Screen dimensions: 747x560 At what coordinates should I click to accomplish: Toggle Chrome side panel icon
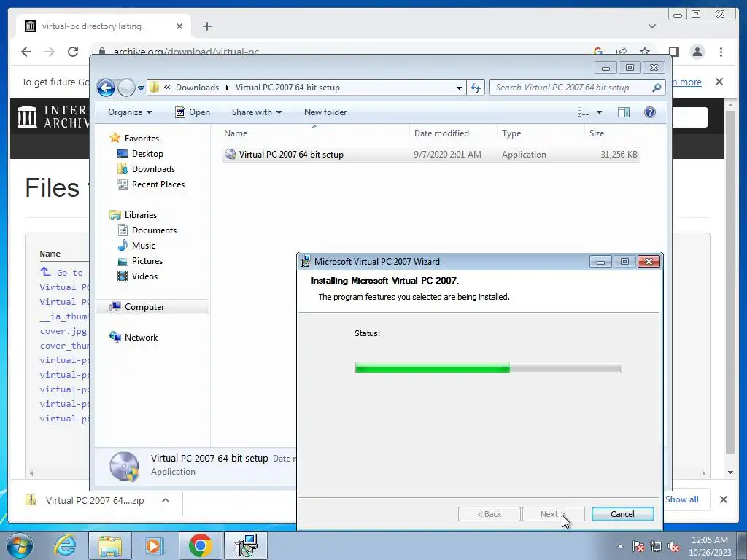point(673,52)
